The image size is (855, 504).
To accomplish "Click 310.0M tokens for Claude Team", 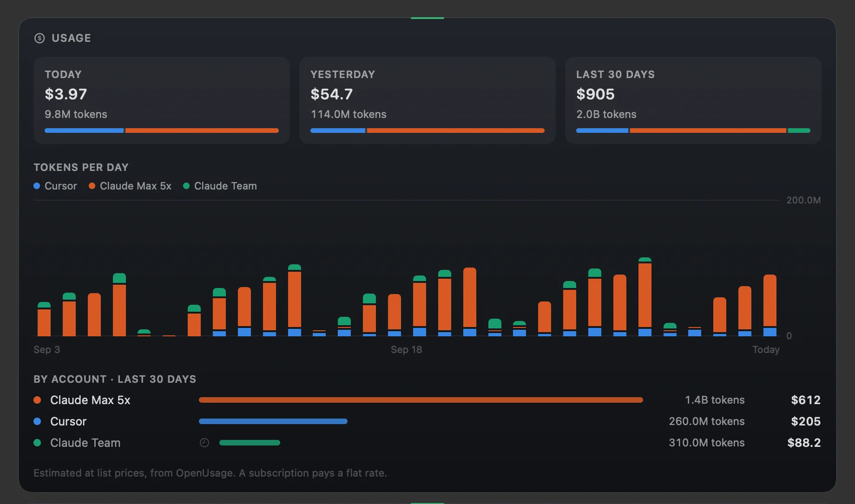I will [707, 443].
